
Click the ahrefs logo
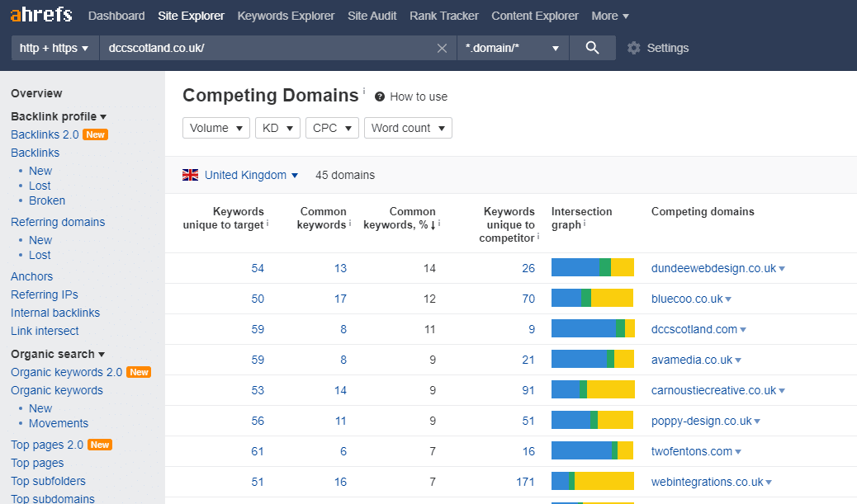point(41,14)
